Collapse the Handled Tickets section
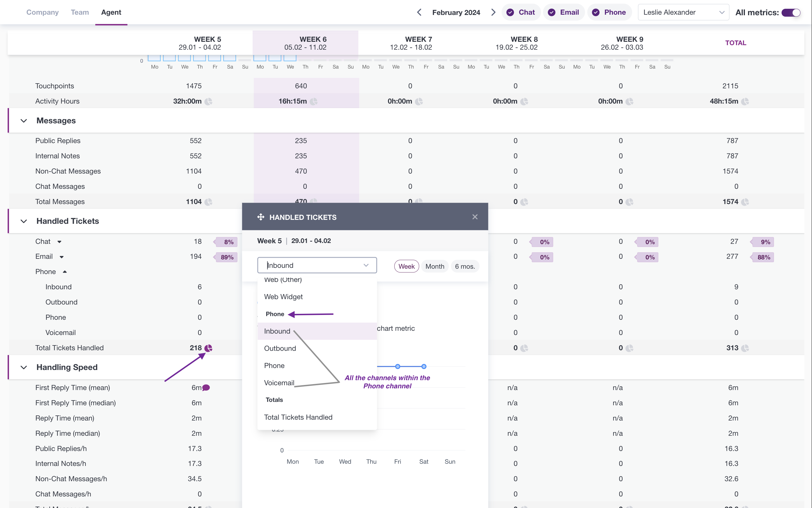Image resolution: width=812 pixels, height=508 pixels. click(23, 221)
